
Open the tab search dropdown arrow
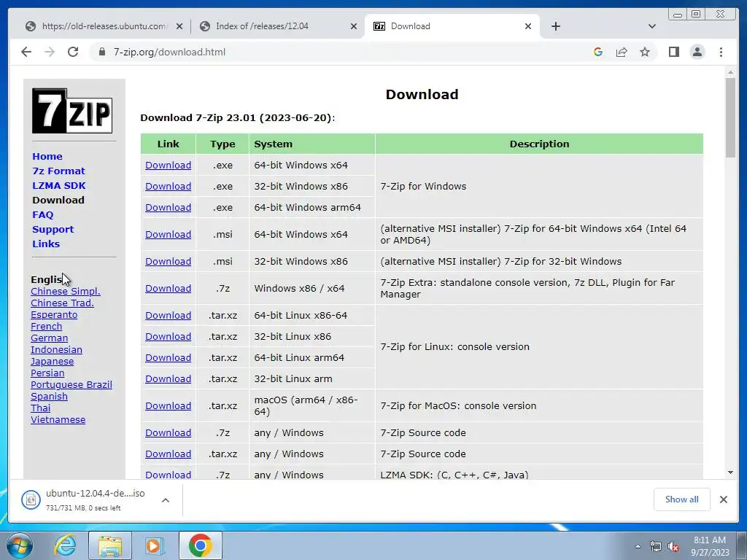(x=652, y=26)
